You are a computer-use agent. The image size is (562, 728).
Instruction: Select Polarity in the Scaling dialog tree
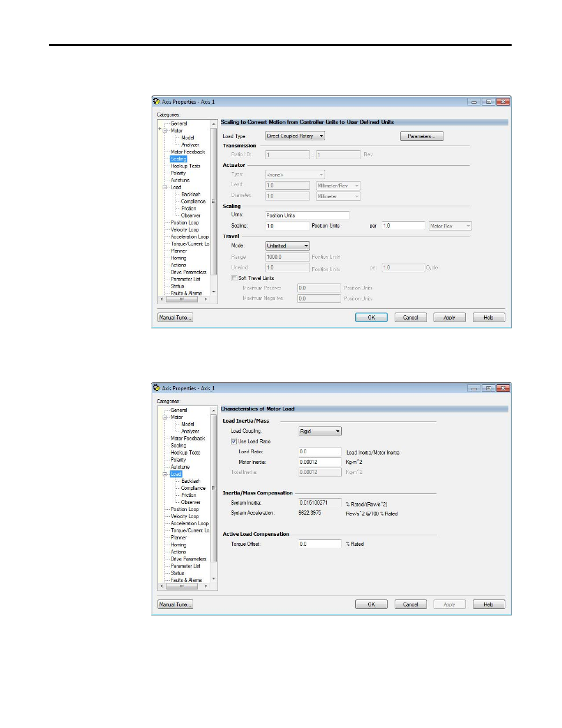click(x=178, y=173)
